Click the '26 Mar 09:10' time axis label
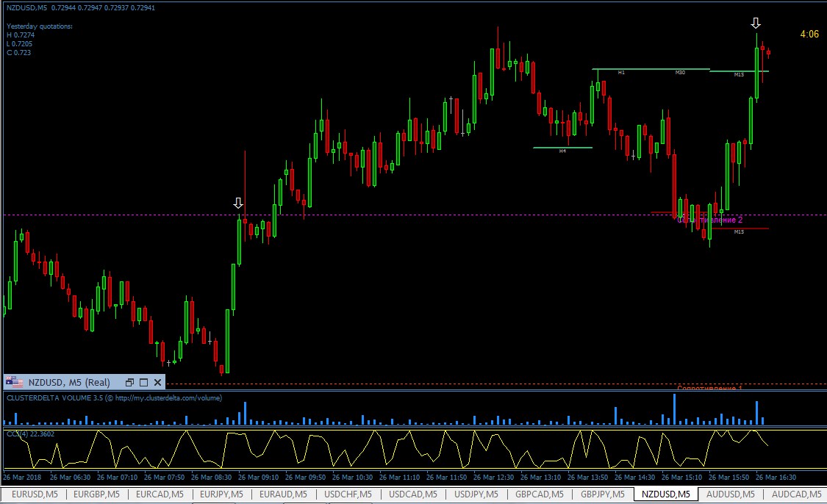 click(x=259, y=477)
